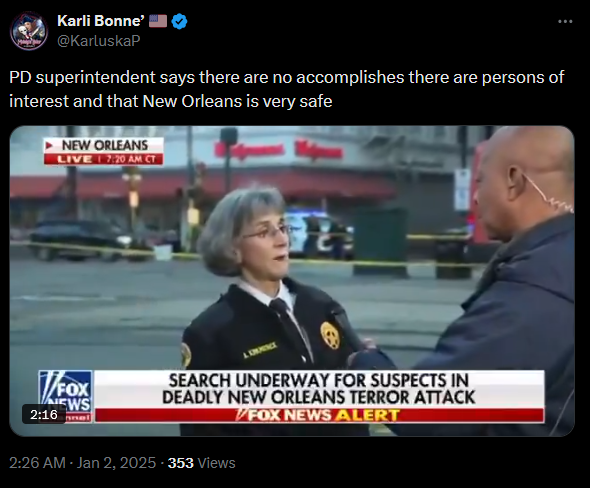This screenshot has width=590, height=488.
Task: Click the Walgreens sign in video background
Action: click(279, 150)
